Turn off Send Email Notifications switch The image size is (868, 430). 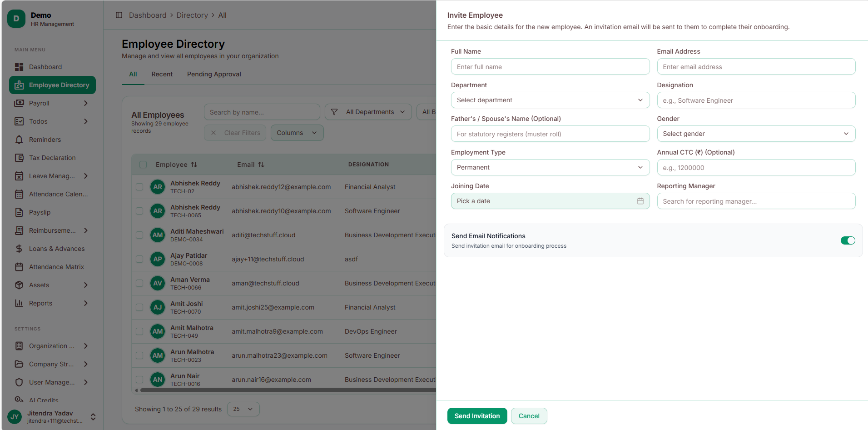[x=848, y=240]
